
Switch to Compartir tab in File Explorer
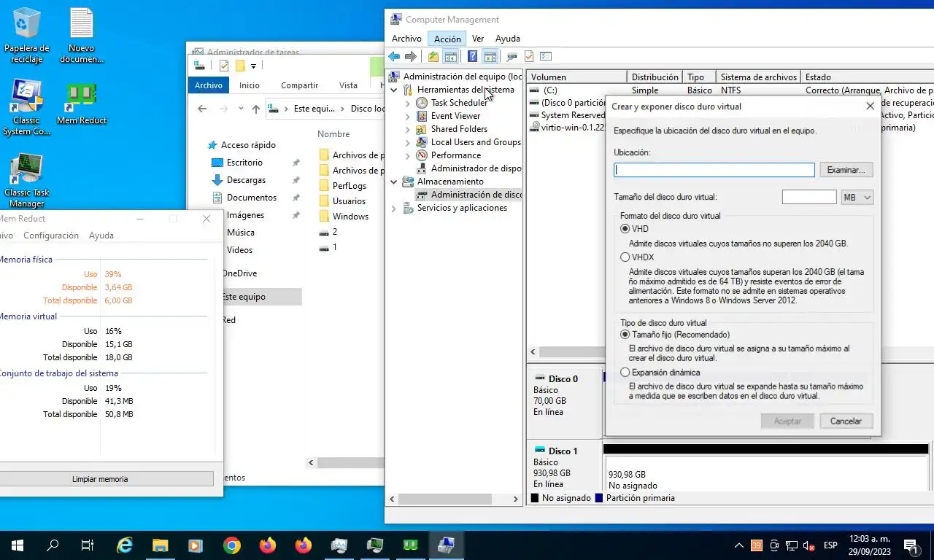click(299, 85)
